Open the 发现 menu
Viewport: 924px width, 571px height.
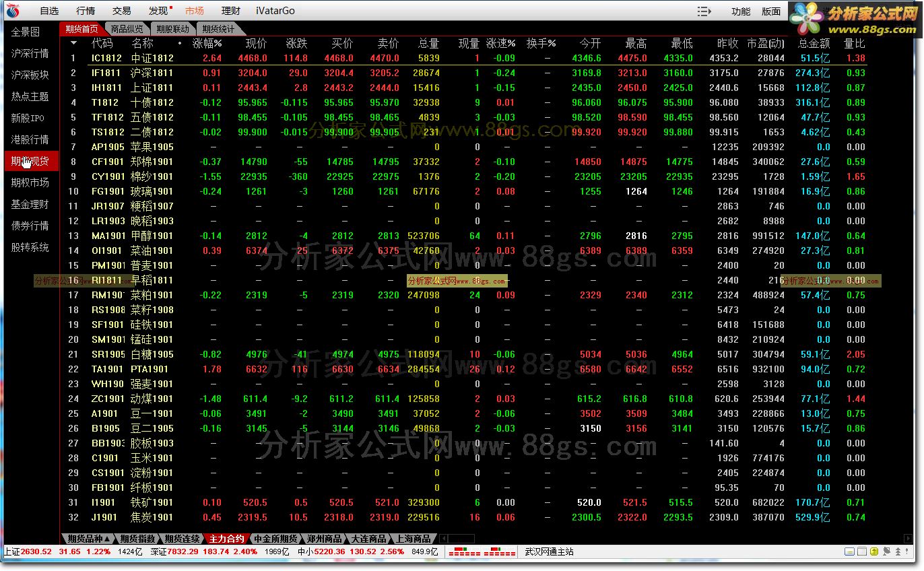(x=158, y=11)
